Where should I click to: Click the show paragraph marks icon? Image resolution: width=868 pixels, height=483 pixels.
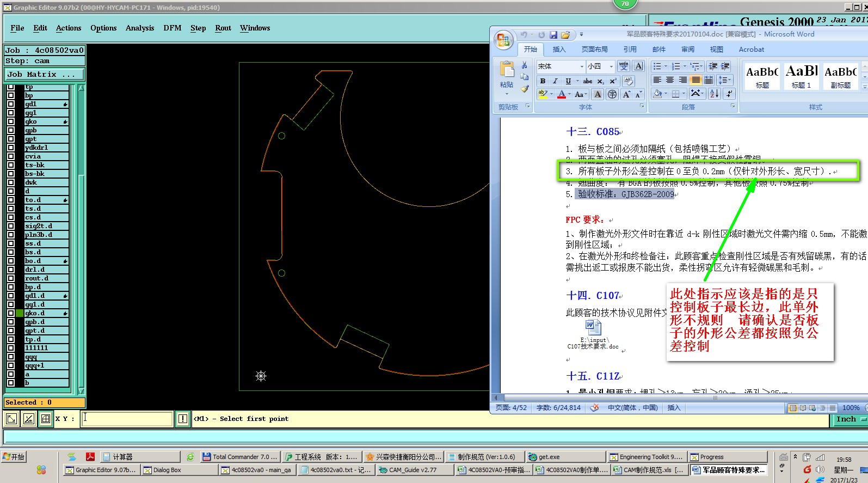click(730, 94)
